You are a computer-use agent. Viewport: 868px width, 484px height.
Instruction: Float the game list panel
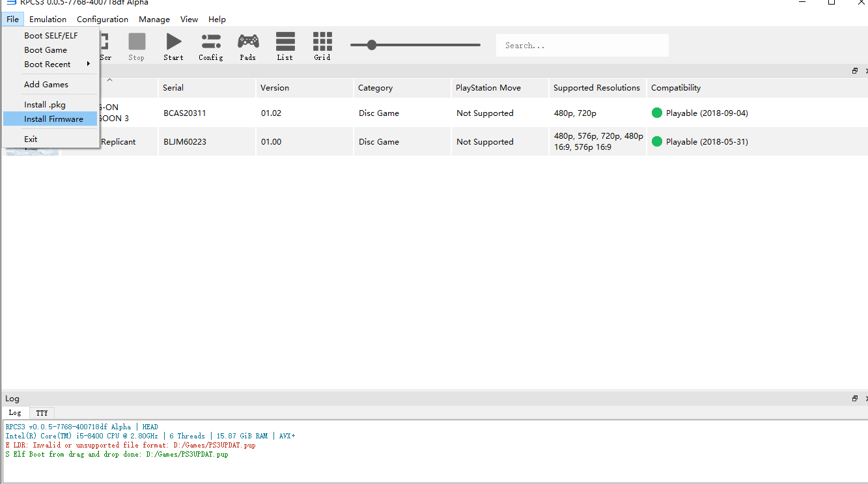point(855,71)
